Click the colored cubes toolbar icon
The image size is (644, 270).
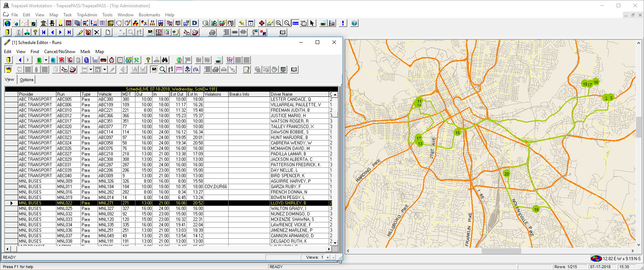click(135, 23)
